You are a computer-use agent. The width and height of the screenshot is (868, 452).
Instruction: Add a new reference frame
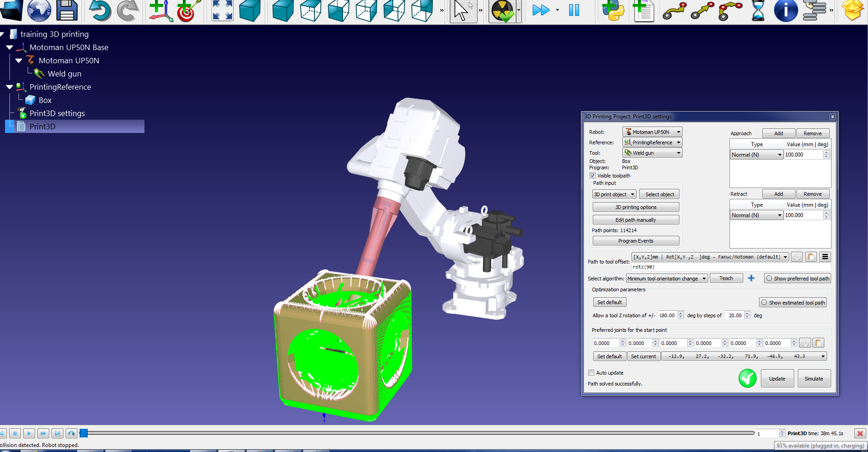coord(160,10)
